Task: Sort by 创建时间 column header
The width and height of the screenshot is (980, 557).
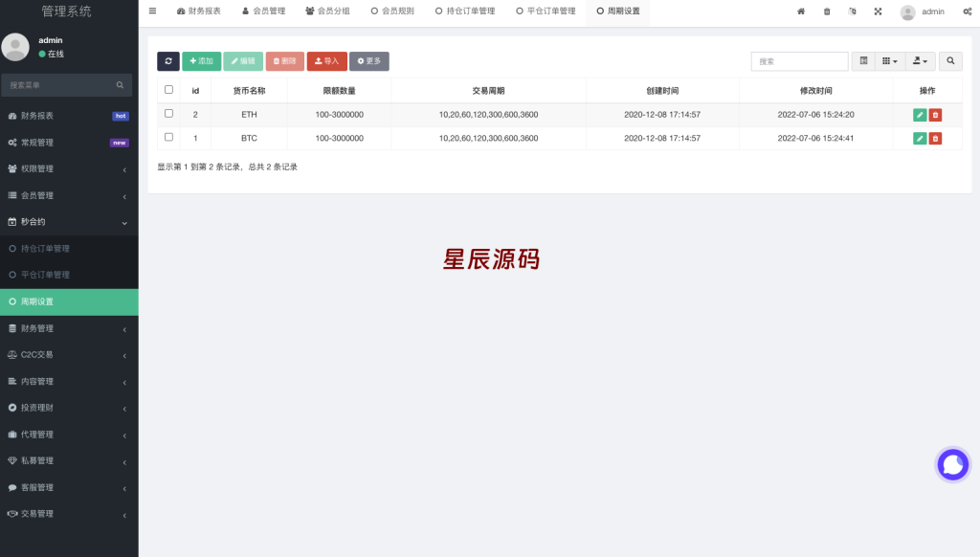Action: tap(662, 91)
